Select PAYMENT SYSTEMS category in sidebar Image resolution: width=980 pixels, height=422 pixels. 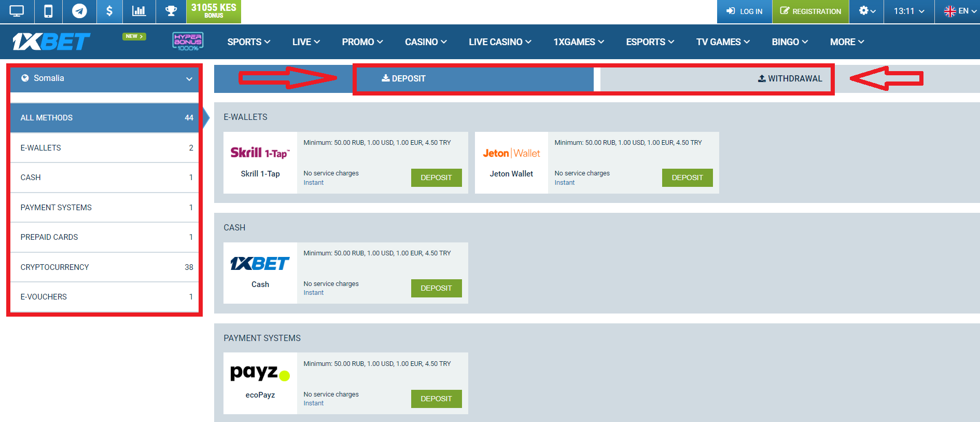click(x=105, y=208)
